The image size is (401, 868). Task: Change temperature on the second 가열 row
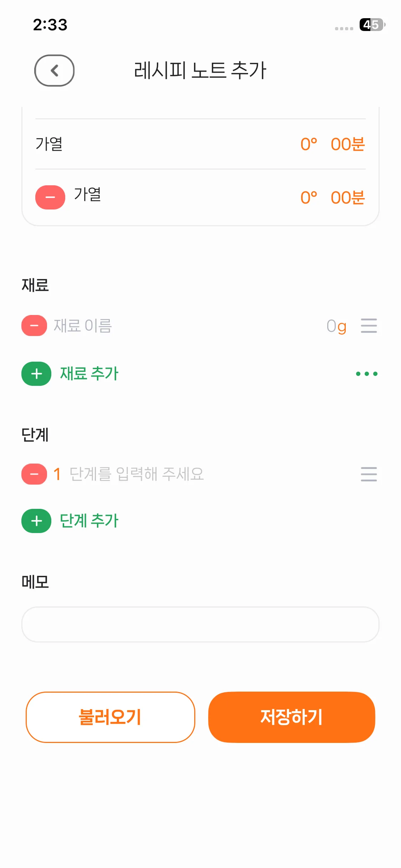[308, 198]
